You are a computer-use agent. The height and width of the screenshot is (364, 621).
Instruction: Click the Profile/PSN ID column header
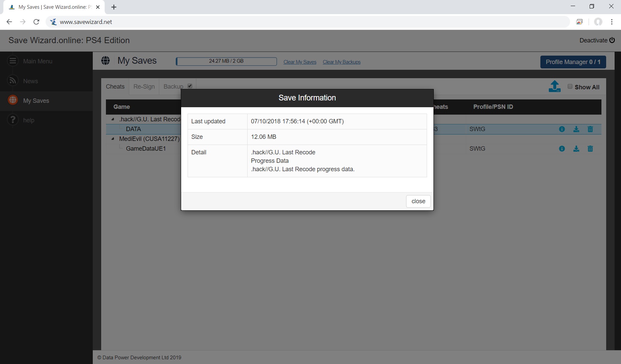tap(493, 107)
